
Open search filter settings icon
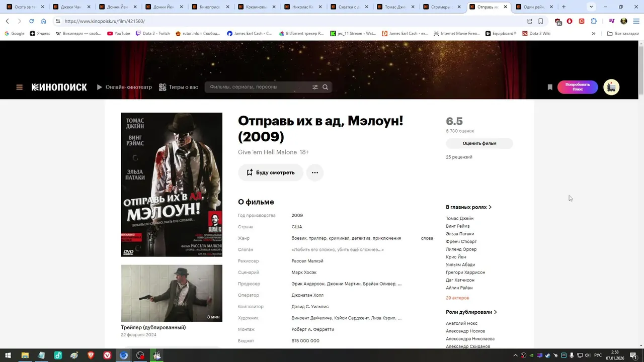(x=315, y=87)
